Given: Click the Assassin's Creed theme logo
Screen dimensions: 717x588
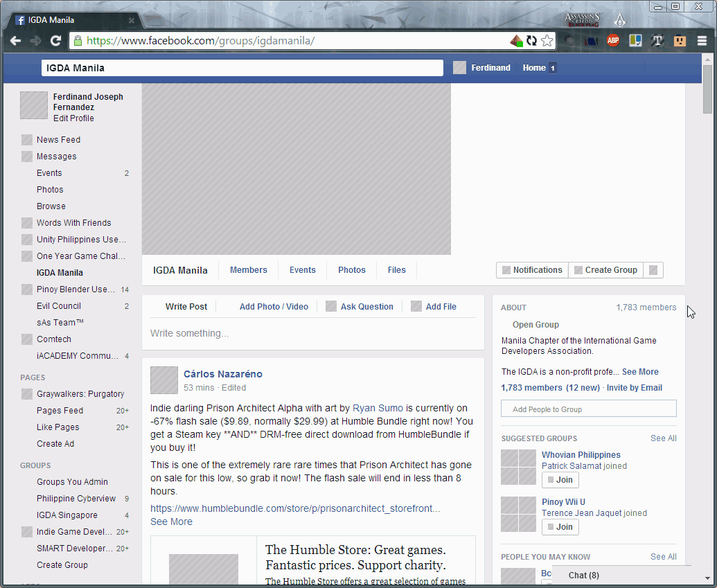Looking at the screenshot, I should pyautogui.click(x=582, y=19).
